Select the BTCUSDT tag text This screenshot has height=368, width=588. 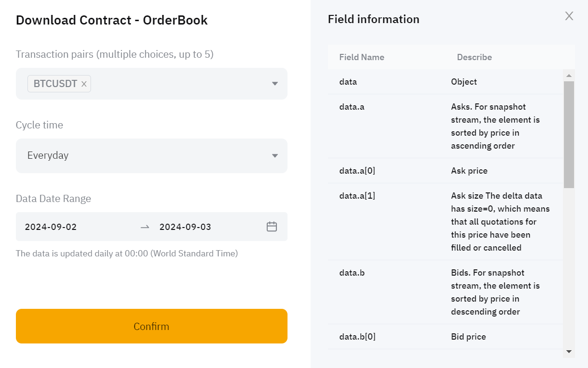[55, 84]
